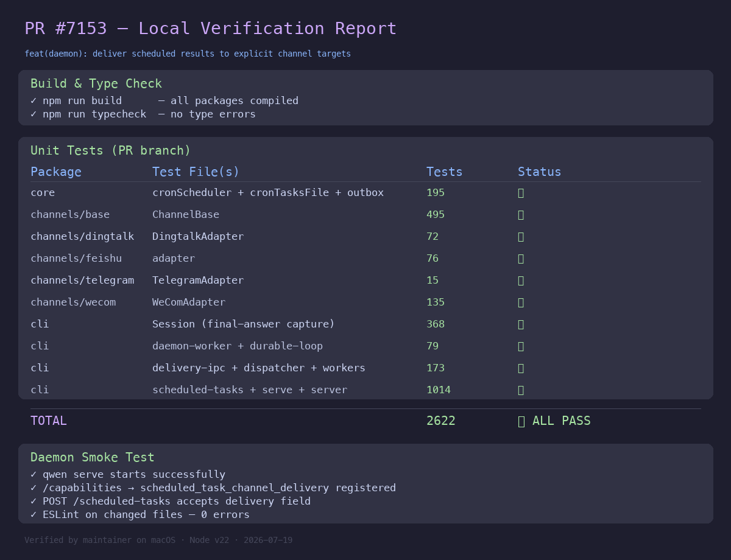Click the 79 tests value
Viewport: 731px width, 560px height.
click(x=433, y=346)
